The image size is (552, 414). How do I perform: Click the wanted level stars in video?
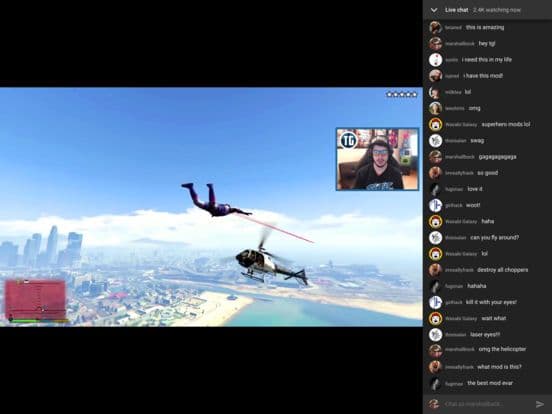click(402, 94)
